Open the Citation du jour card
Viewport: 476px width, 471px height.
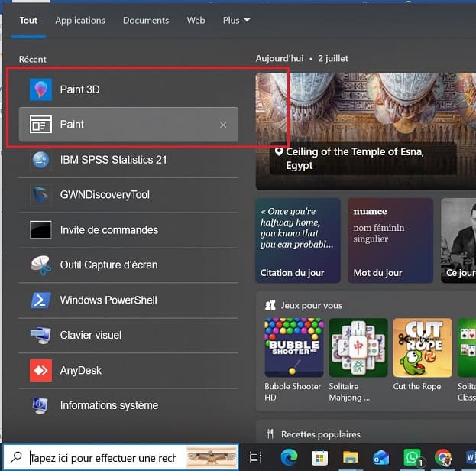tap(298, 240)
